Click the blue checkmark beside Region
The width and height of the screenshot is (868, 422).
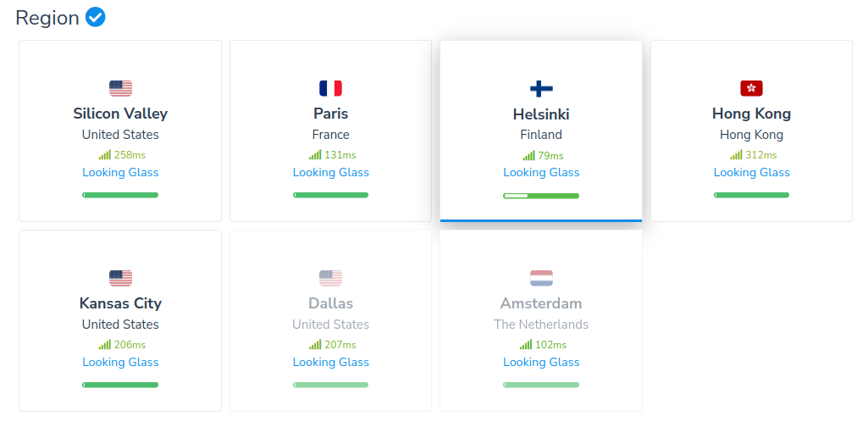pos(96,17)
